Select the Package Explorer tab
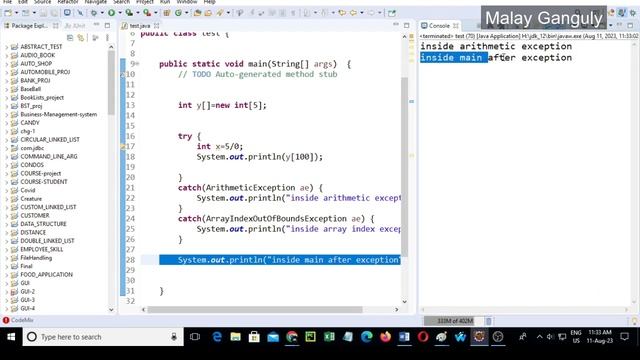Image resolution: width=640 pixels, height=360 pixels. (29, 26)
